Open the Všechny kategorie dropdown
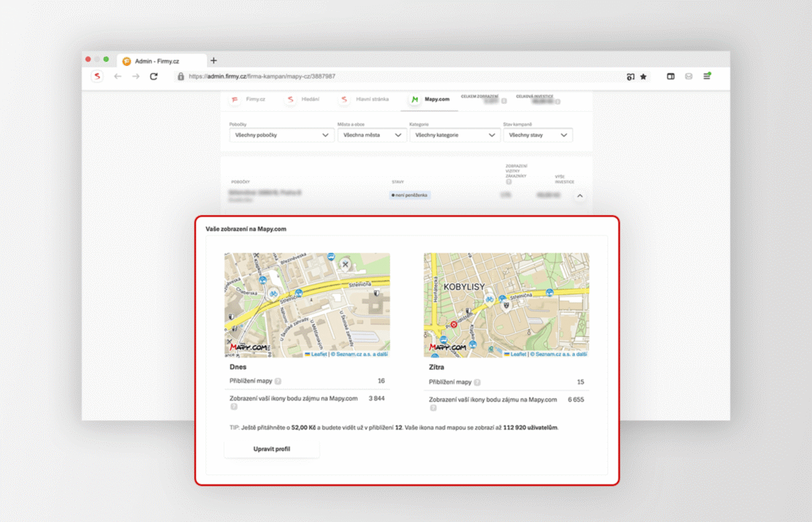The width and height of the screenshot is (812, 522). [454, 135]
